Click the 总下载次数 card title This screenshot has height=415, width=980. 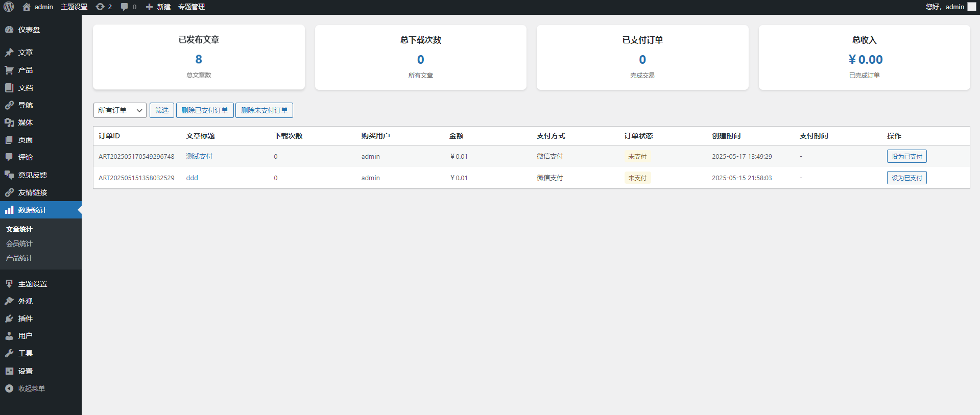[420, 40]
